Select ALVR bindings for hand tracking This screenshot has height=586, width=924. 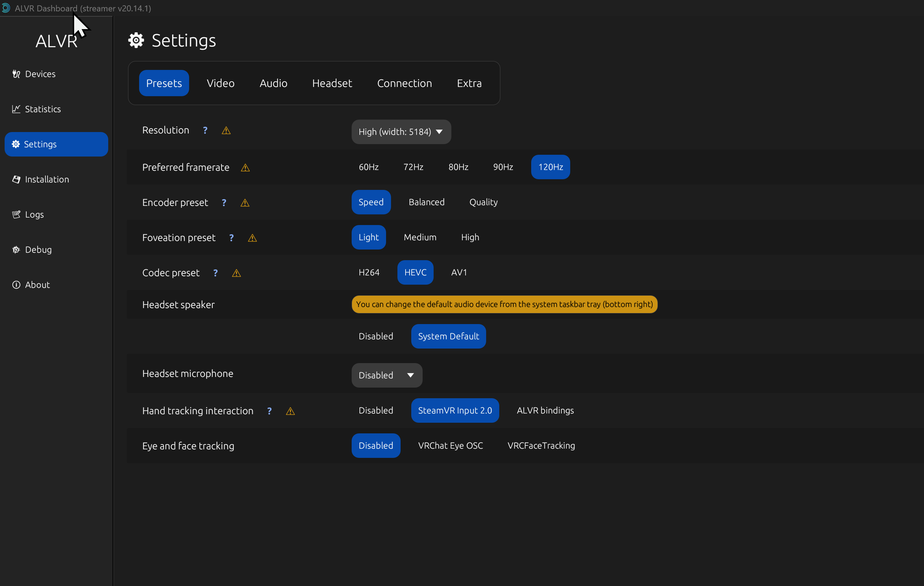point(545,410)
